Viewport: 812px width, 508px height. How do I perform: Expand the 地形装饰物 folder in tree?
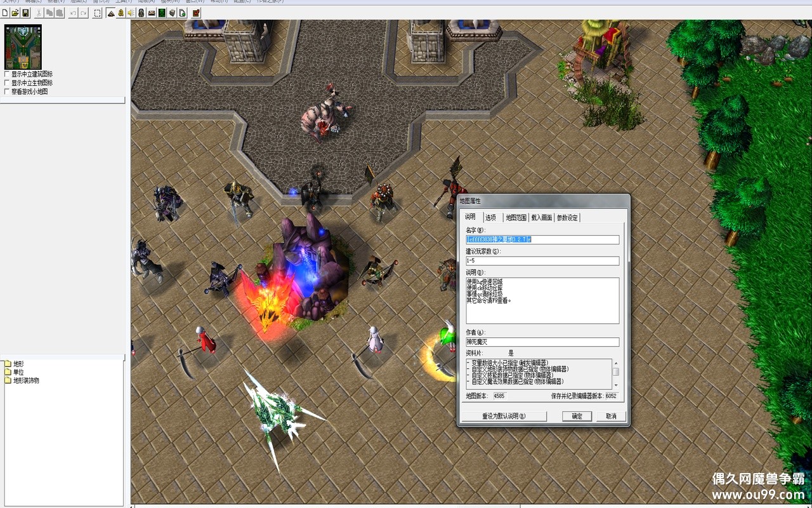point(8,380)
